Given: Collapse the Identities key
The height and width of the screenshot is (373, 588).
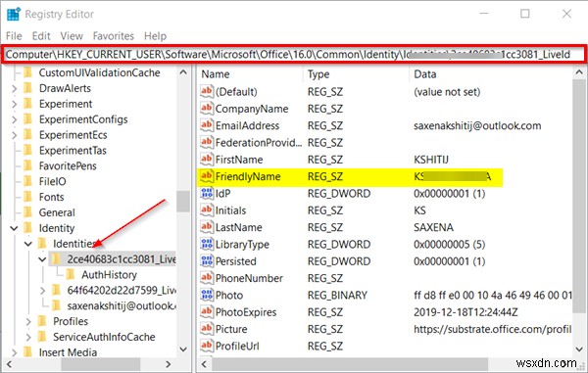Looking at the screenshot, I should 28,244.
